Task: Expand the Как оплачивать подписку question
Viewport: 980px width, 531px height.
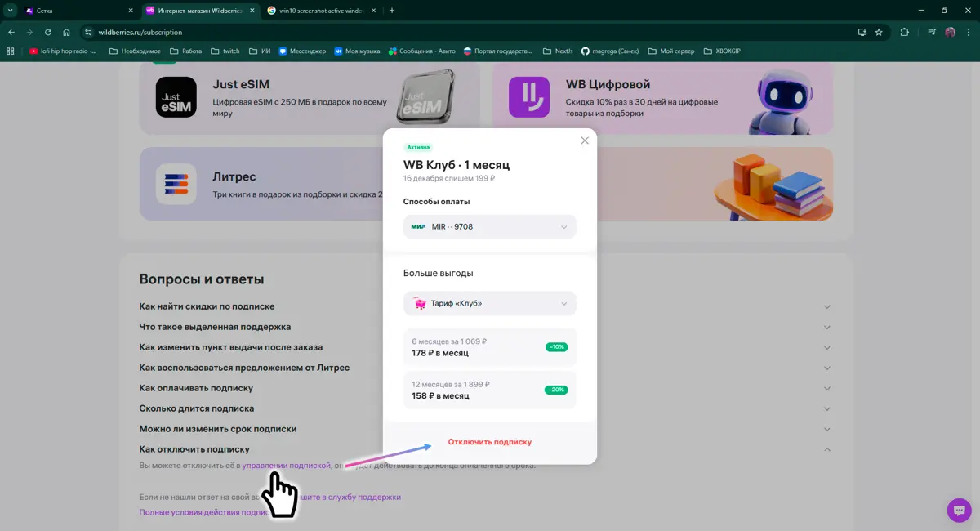Action: pyautogui.click(x=486, y=388)
